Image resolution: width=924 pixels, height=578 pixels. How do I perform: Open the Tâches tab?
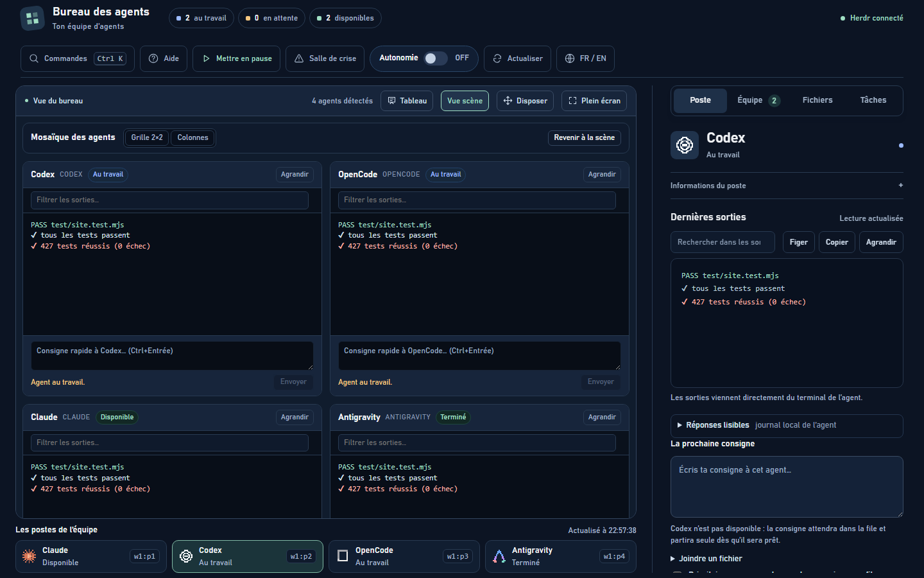coord(873,100)
